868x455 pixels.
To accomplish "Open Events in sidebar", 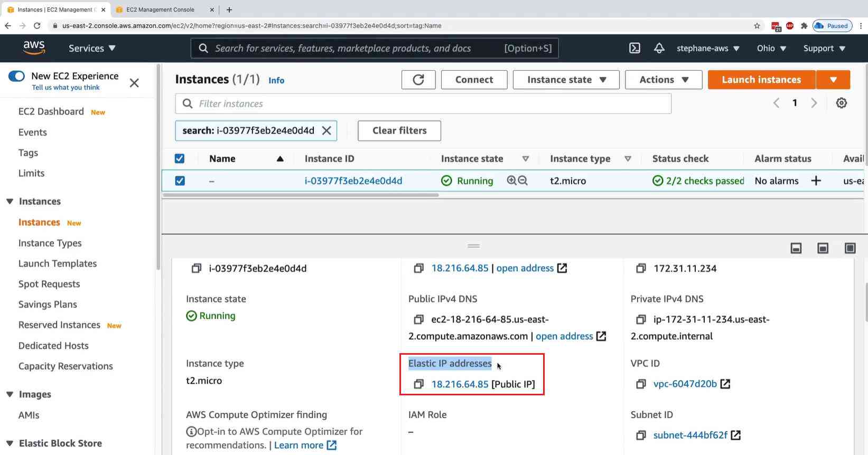I will 33,132.
